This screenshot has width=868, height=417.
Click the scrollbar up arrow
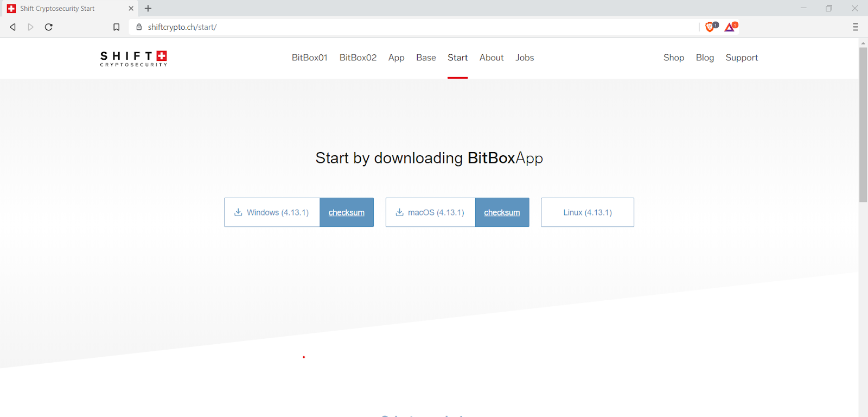click(x=863, y=43)
